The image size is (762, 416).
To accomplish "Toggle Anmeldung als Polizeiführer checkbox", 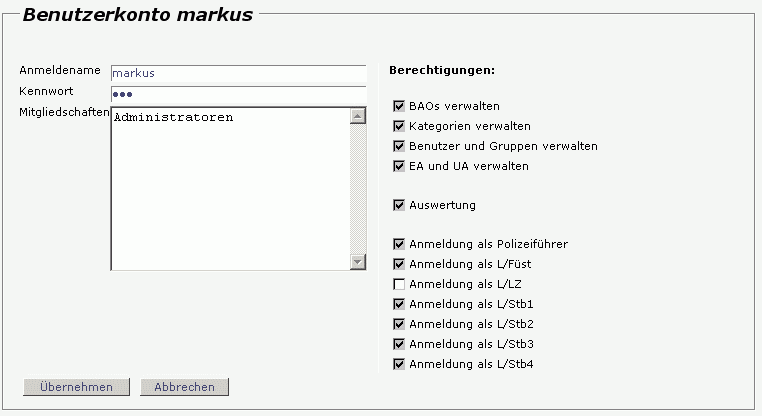I will click(399, 244).
